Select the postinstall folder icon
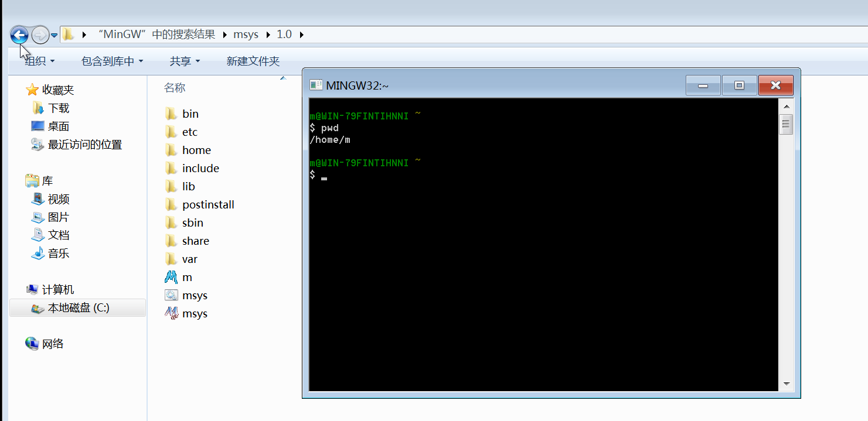 tap(171, 204)
